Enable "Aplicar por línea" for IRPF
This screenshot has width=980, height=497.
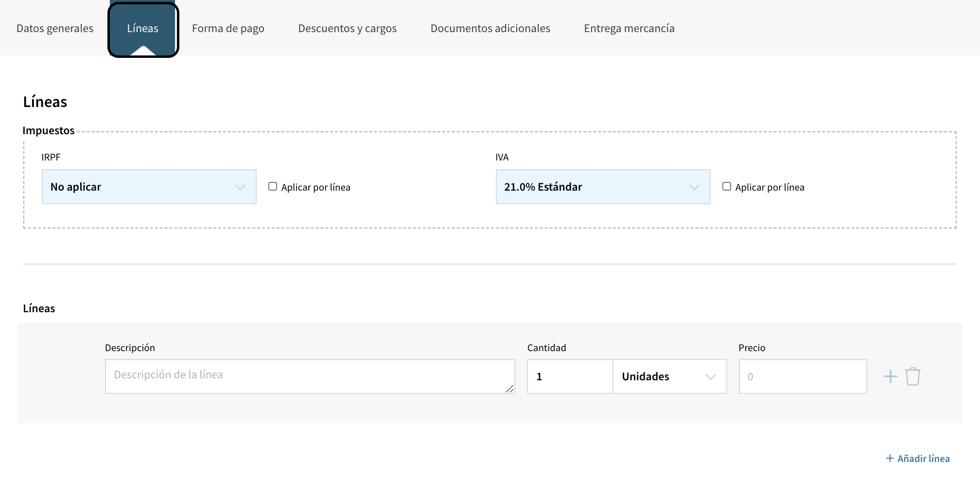click(x=273, y=186)
